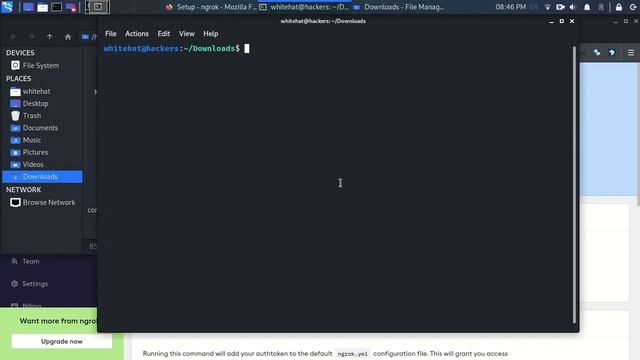Go forward in file manager toolbar
This screenshot has width=640, height=360.
(x=31, y=37)
